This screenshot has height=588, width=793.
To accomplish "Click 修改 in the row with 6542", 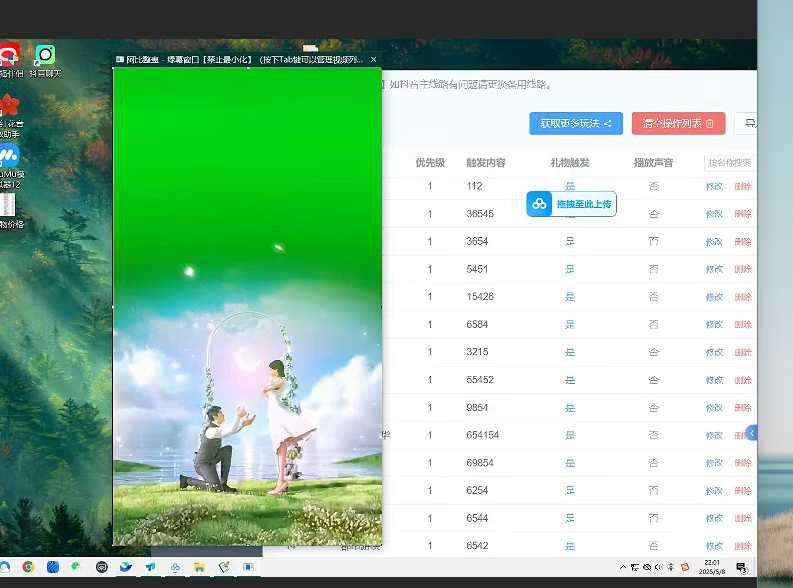I will pyautogui.click(x=714, y=546).
